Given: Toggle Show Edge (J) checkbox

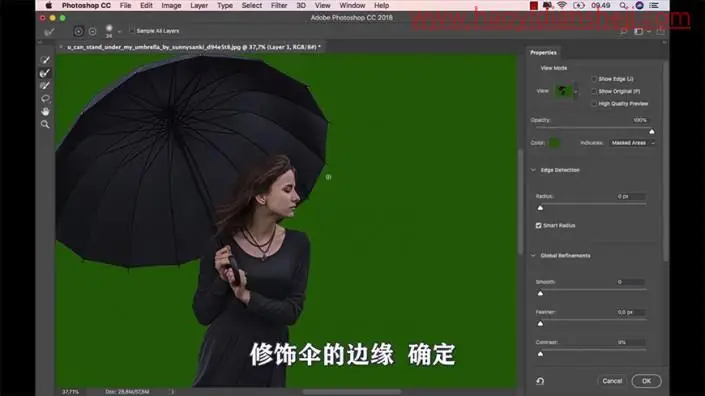Looking at the screenshot, I should coord(594,79).
